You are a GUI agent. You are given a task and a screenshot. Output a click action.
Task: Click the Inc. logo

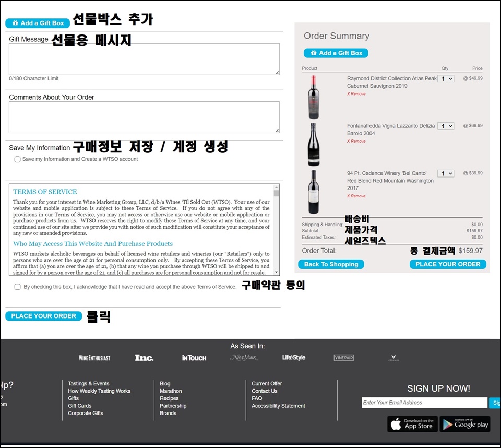(144, 358)
